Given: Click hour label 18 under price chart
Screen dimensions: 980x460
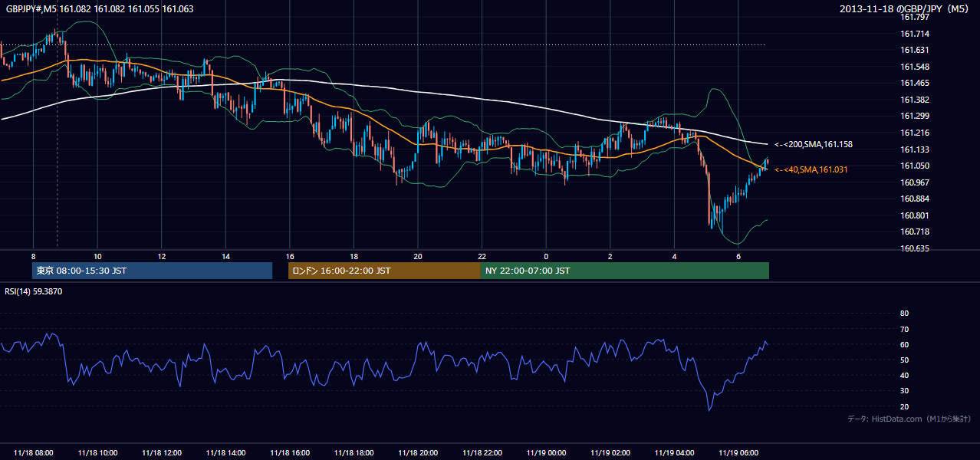Looking at the screenshot, I should (x=354, y=256).
